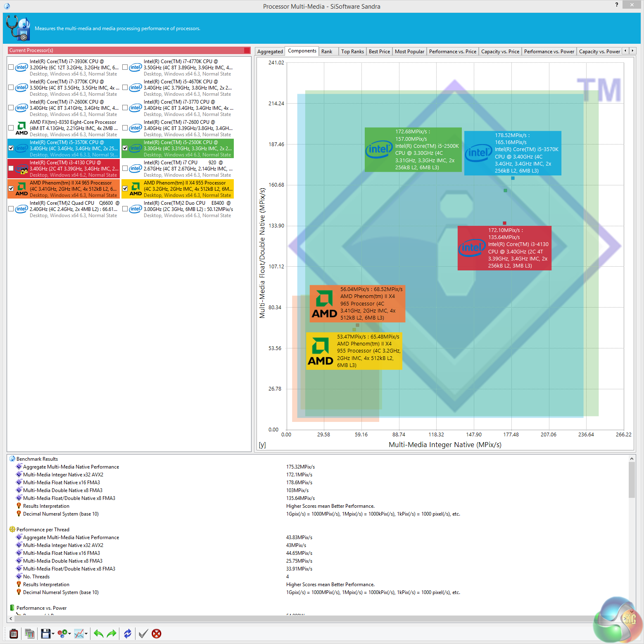The height and width of the screenshot is (644, 644).
Task: Click the yellow Phenom II X4 955 chart label
Action: tap(354, 351)
